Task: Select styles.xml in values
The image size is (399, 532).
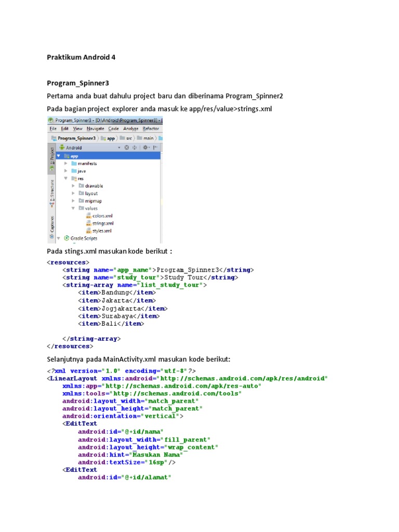Action: (102, 231)
